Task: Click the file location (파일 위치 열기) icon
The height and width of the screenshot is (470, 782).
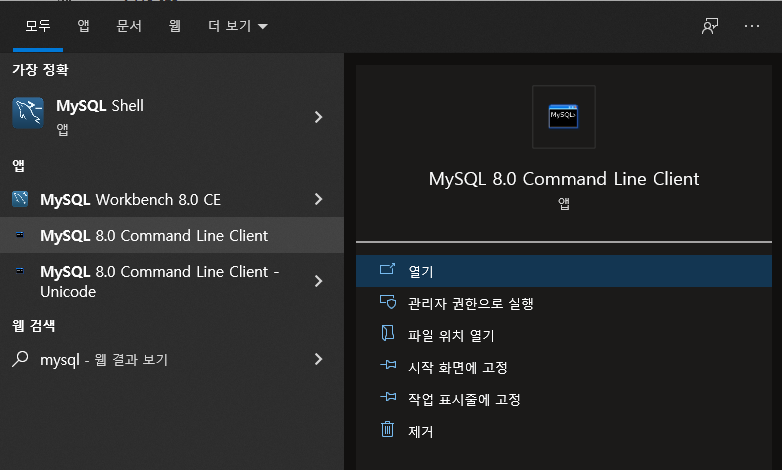Action: pos(388,333)
